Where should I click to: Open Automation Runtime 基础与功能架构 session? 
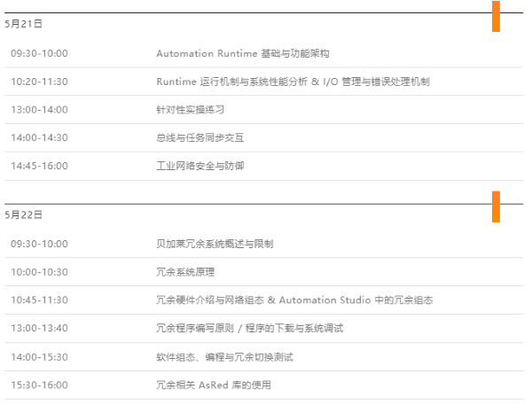(243, 53)
